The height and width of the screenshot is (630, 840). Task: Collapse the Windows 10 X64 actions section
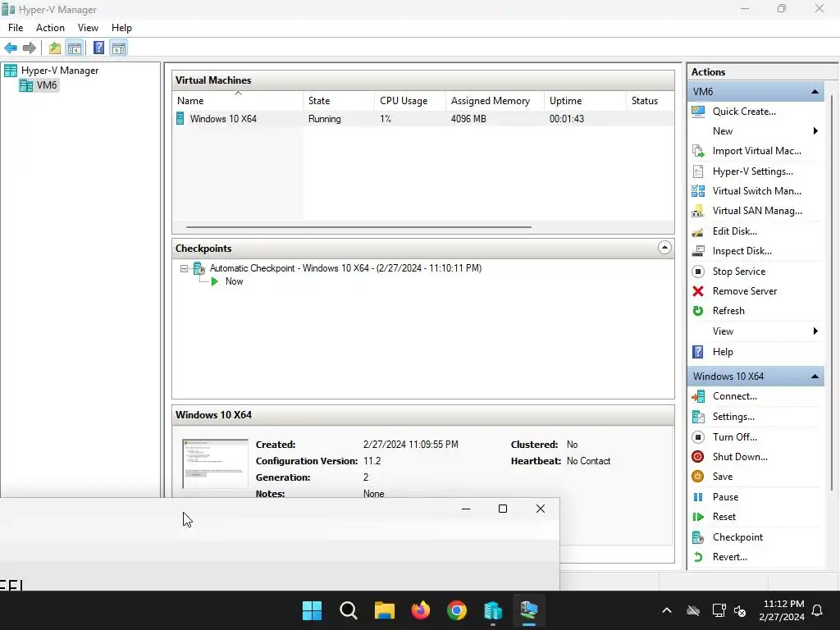click(x=815, y=377)
